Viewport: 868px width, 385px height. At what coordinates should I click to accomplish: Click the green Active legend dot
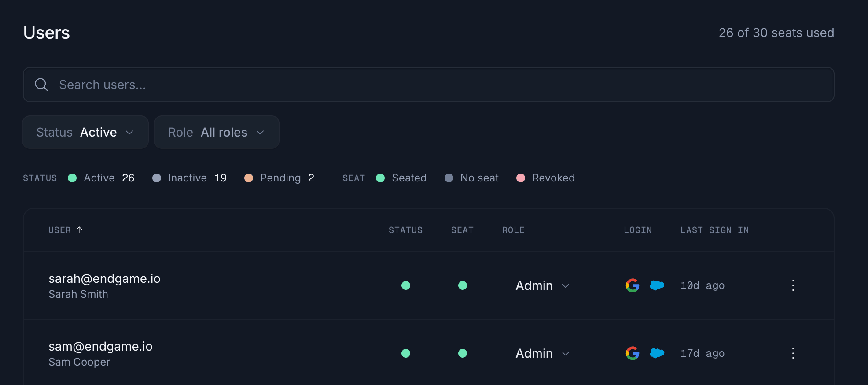[x=72, y=178]
